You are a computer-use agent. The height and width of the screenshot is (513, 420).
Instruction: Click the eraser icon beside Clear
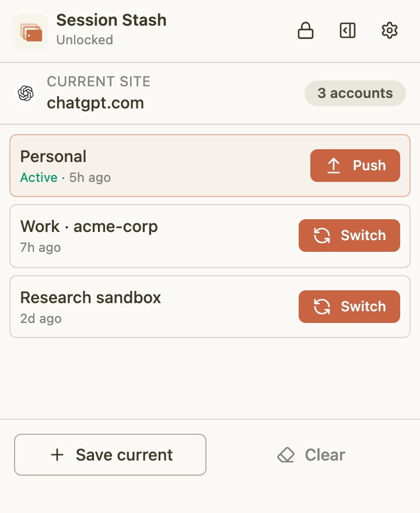(286, 455)
